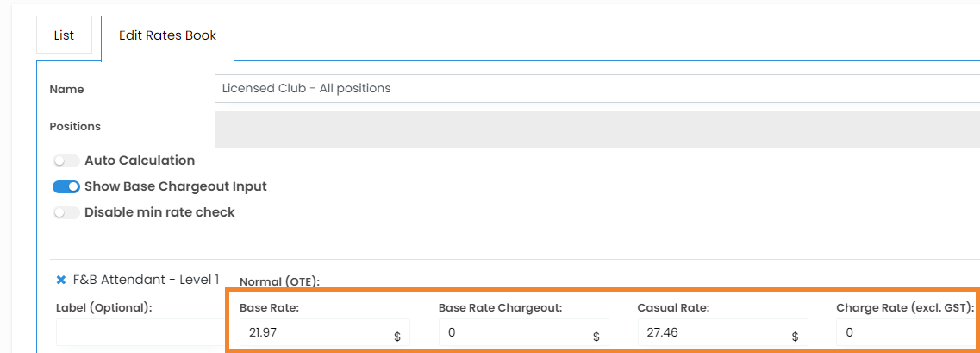This screenshot has width=980, height=353.
Task: Turn off Show Base Chargeout Input switch
Action: click(x=66, y=186)
